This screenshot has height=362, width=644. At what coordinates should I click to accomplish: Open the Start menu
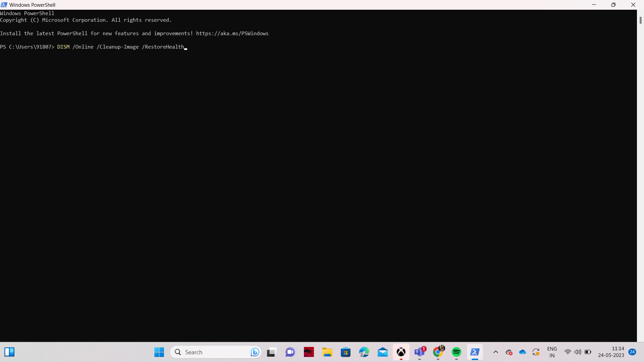coord(159,352)
